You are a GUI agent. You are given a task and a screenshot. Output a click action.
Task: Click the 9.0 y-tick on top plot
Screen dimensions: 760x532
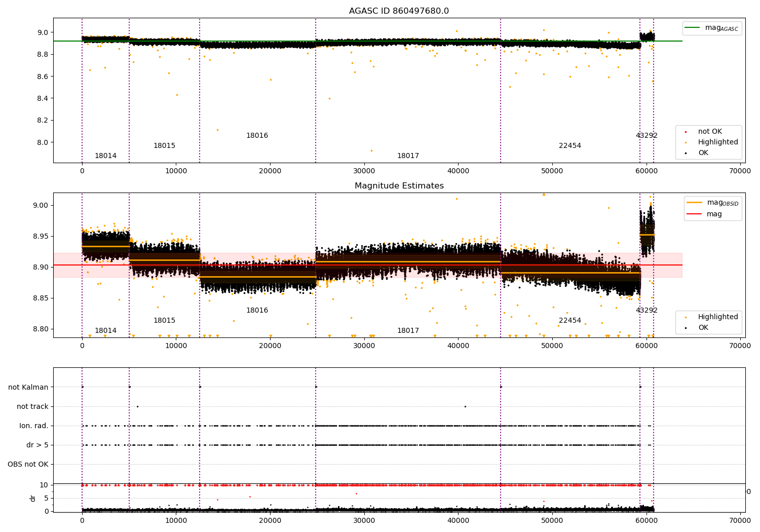click(43, 32)
